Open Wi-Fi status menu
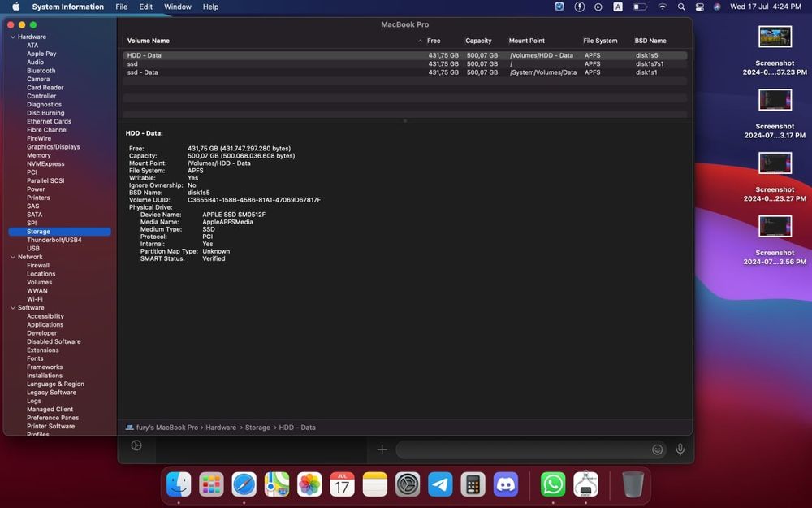 click(663, 7)
